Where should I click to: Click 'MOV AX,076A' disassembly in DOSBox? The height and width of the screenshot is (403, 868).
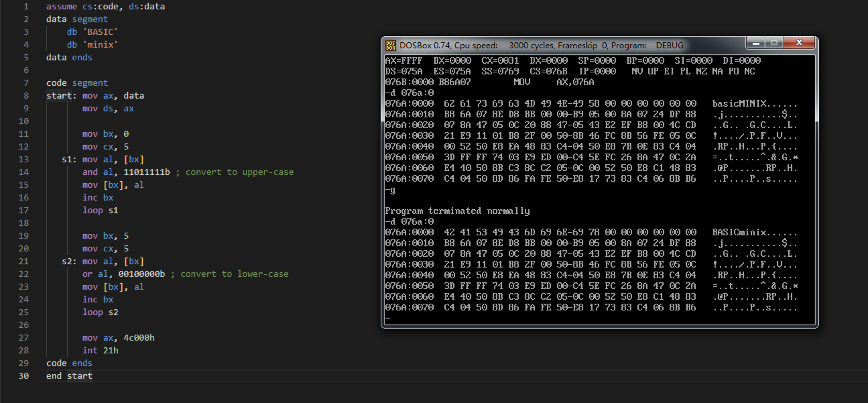click(554, 82)
